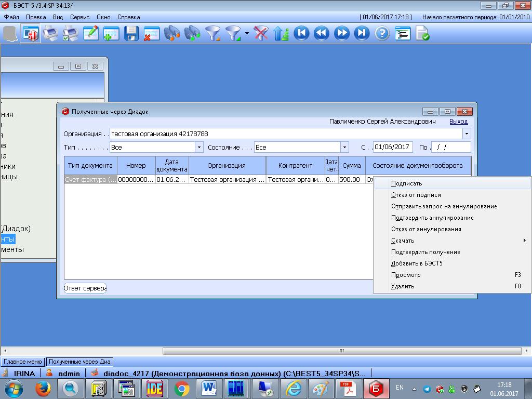The width and height of the screenshot is (532, 399).
Task: Choose Просмотр in the context menu
Action: coord(452,275)
